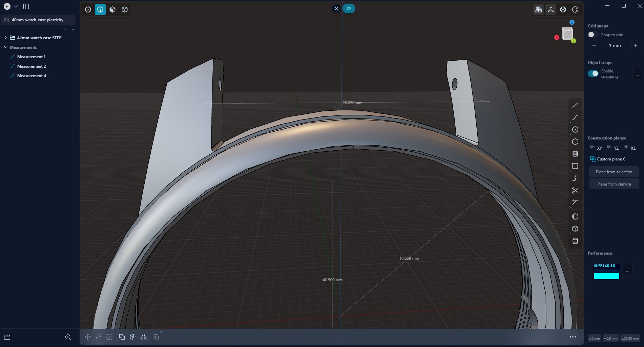Collapse the Measurements group

tap(6, 47)
